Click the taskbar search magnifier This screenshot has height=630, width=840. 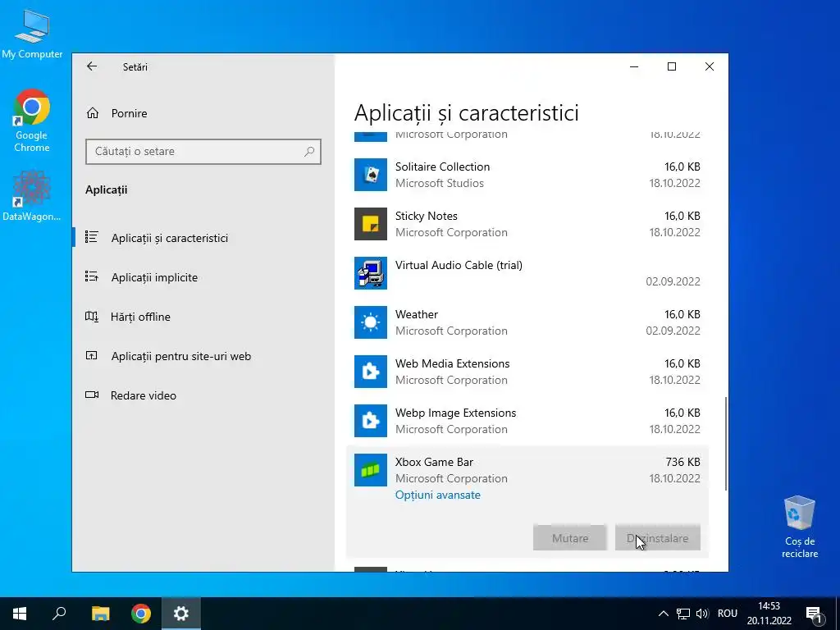(x=59, y=614)
